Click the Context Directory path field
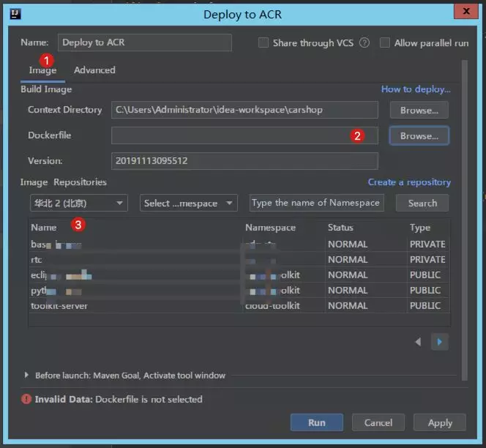The width and height of the screenshot is (486, 448). pos(244,110)
